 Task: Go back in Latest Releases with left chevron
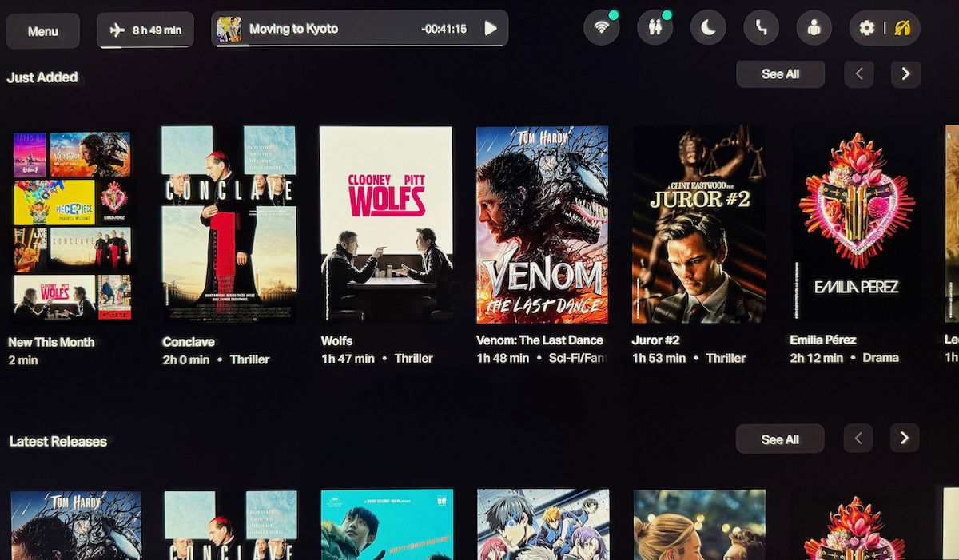tap(858, 438)
